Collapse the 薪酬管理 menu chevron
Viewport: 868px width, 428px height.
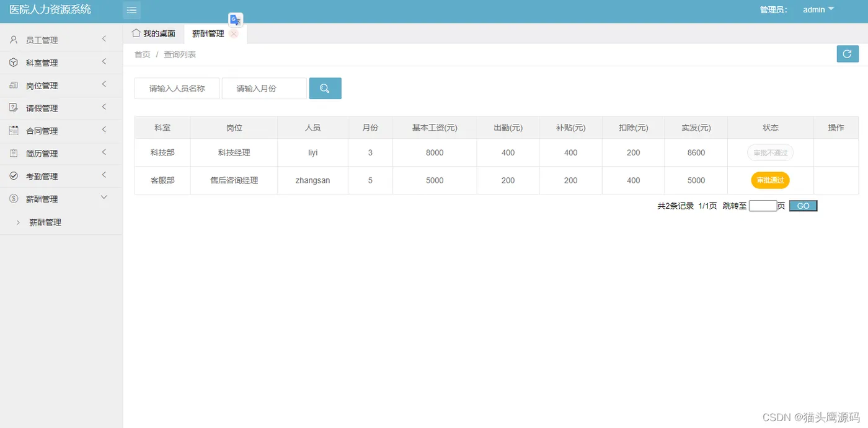tap(104, 198)
